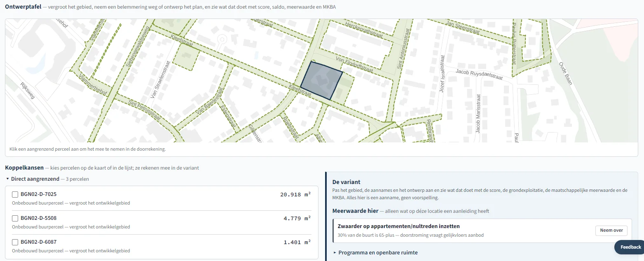Click the Ontwerptafel heading
The image size is (644, 261).
point(23,7)
